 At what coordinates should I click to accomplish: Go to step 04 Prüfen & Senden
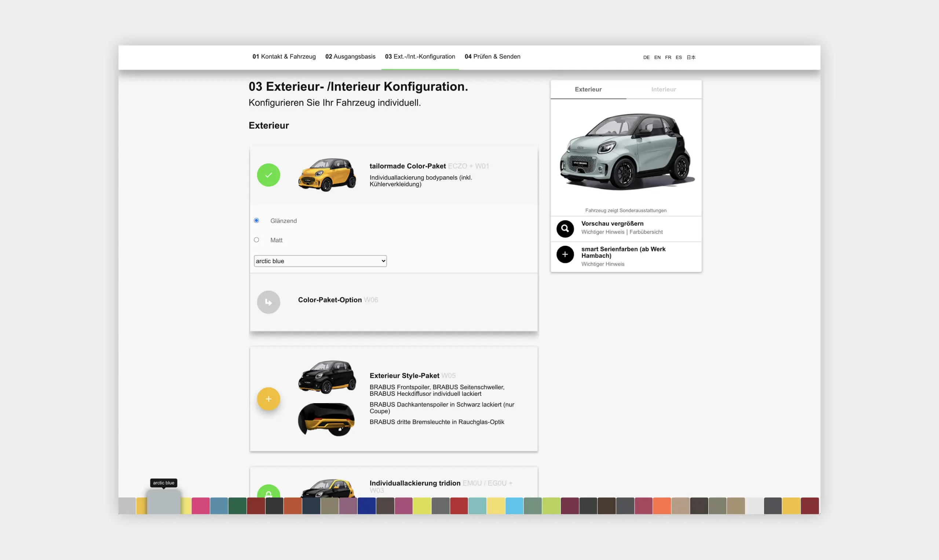pyautogui.click(x=492, y=56)
